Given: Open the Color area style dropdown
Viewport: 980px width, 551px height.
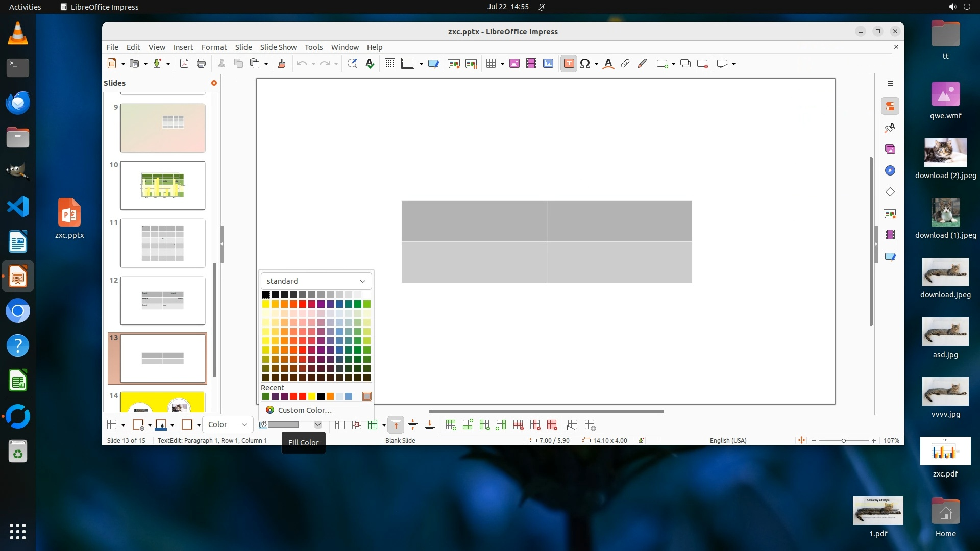Looking at the screenshot, I should click(x=228, y=424).
